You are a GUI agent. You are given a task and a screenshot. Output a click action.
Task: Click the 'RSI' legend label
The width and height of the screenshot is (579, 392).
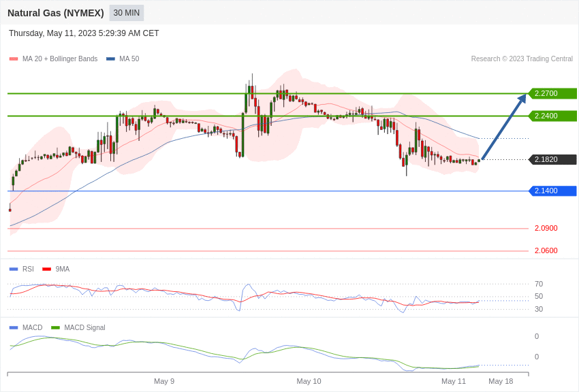28,269
